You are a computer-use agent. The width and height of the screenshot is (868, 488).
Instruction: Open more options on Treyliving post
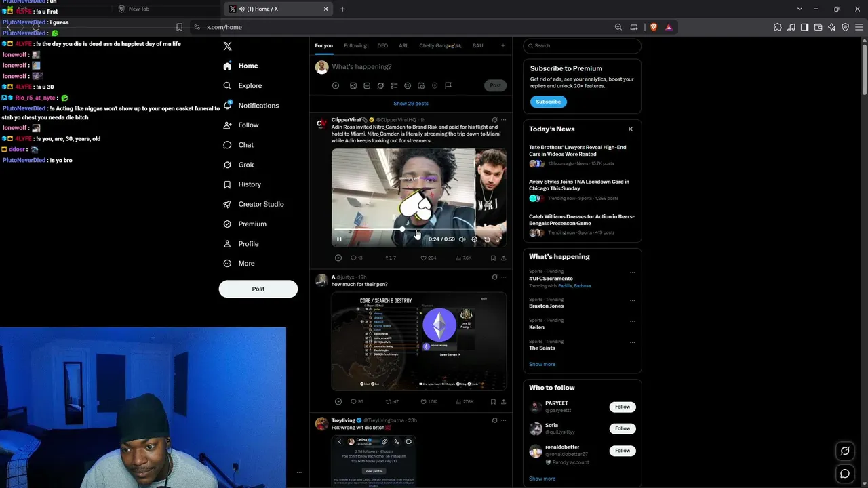[x=503, y=420]
